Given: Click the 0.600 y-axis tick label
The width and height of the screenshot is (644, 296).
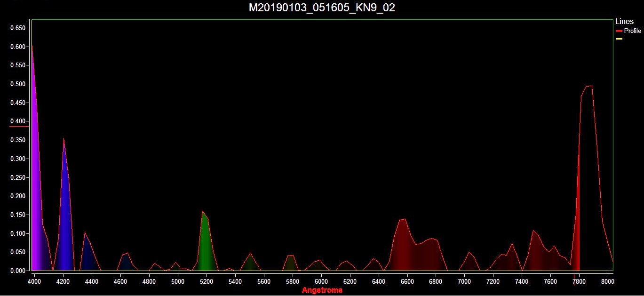Looking at the screenshot, I should (18, 47).
